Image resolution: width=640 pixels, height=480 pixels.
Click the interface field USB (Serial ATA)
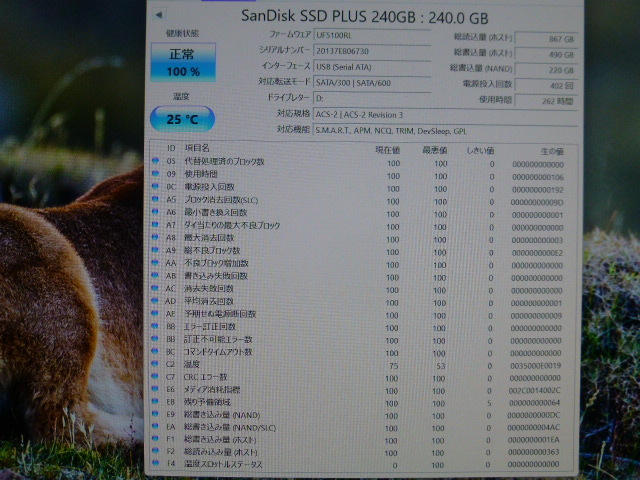click(x=372, y=67)
